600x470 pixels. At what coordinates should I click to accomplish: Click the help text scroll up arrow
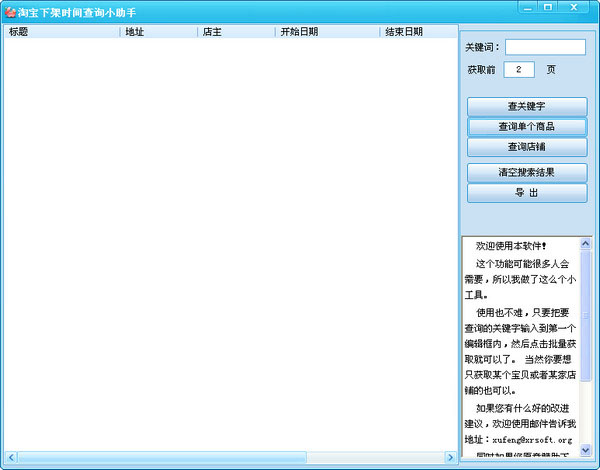click(x=585, y=243)
